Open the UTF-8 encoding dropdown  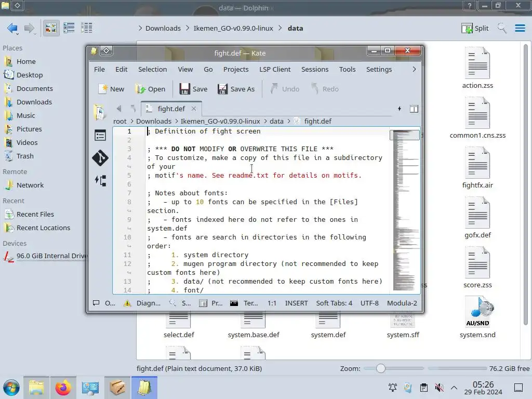[369, 303]
